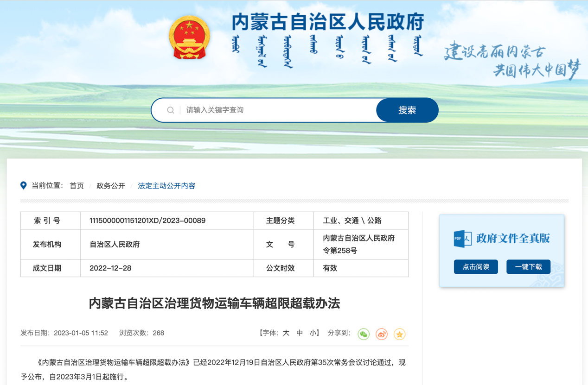Set font size to 中
The image size is (588, 385).
(300, 333)
